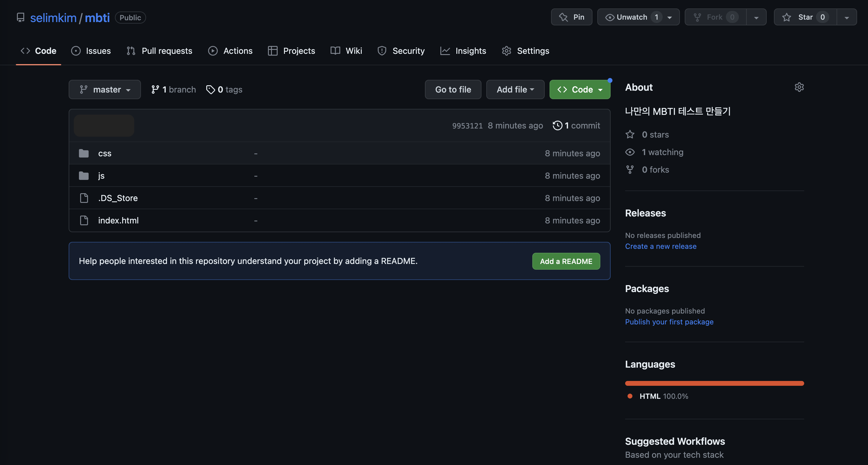Toggle Pin for this repository
This screenshot has height=465, width=868.
[x=572, y=17]
